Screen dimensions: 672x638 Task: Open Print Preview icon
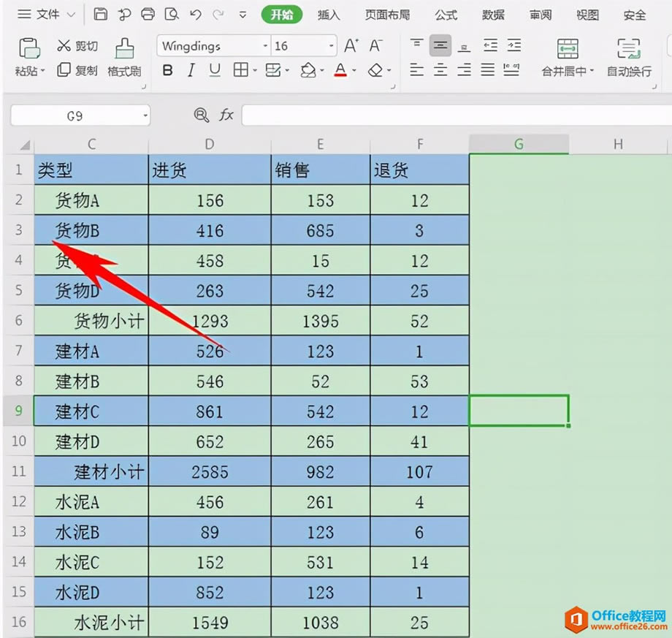(x=172, y=15)
